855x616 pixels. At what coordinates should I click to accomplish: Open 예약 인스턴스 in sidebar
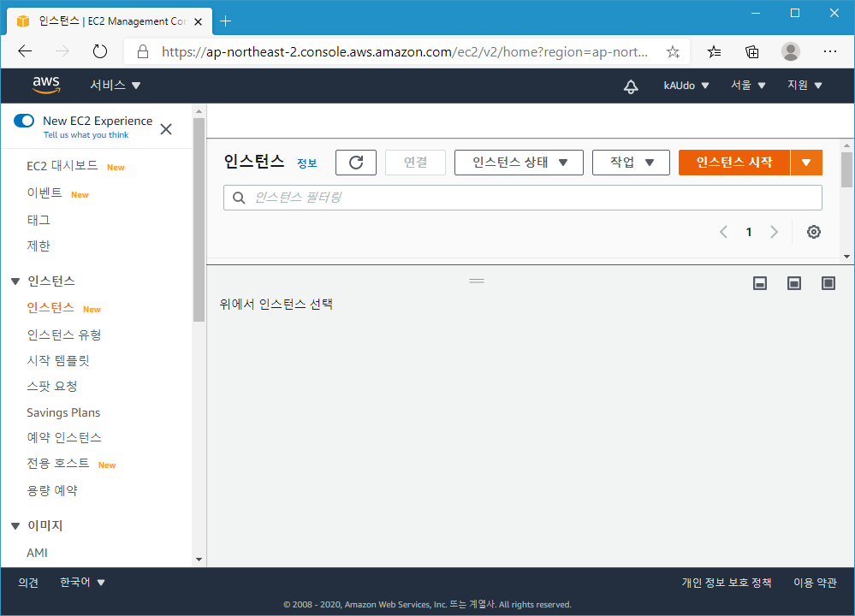[x=64, y=438]
